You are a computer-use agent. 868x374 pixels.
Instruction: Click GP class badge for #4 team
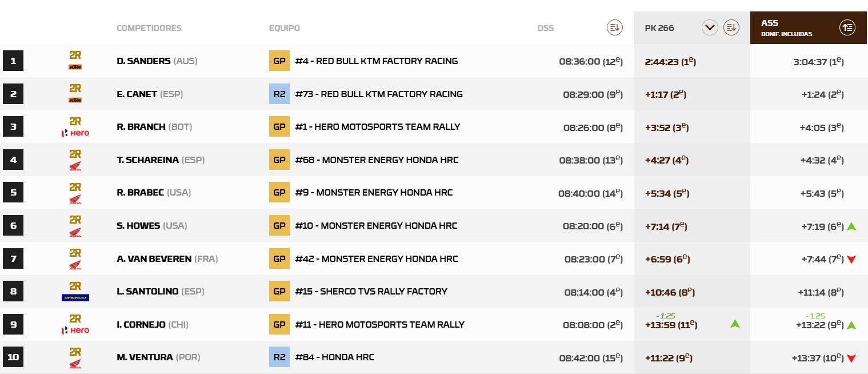[x=279, y=61]
